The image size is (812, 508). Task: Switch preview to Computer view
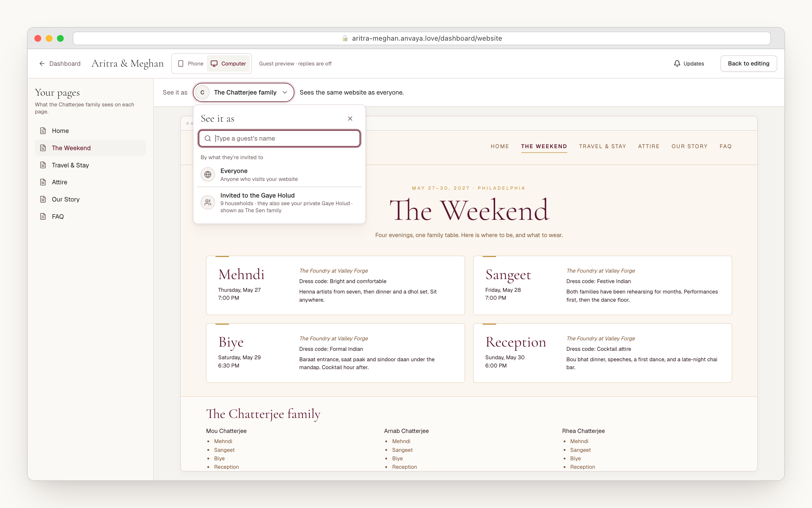tap(228, 63)
